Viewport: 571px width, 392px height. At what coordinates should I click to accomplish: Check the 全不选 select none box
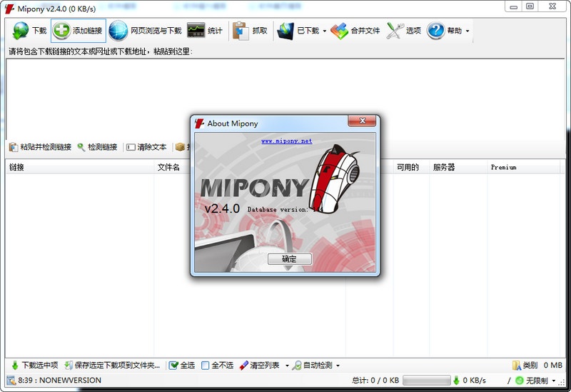tap(205, 365)
